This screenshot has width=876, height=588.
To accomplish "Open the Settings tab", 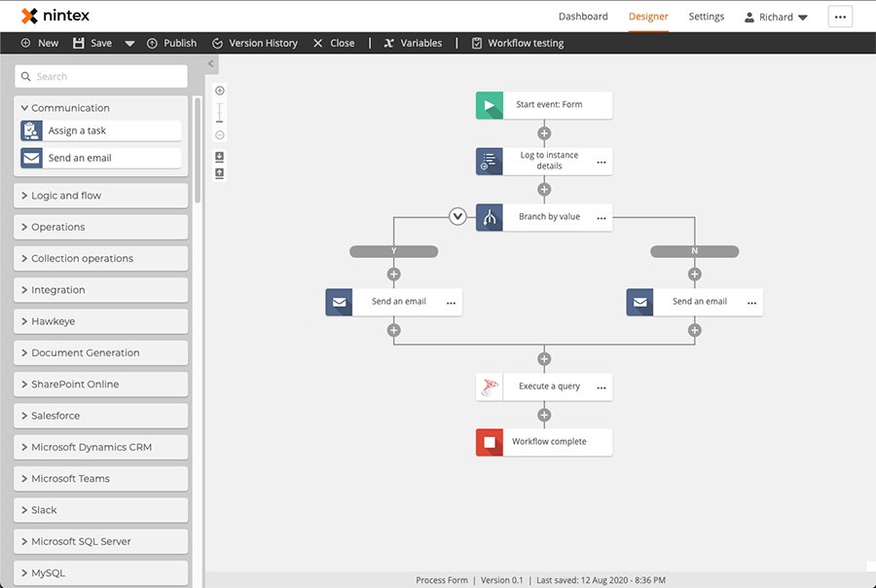I will (x=706, y=16).
